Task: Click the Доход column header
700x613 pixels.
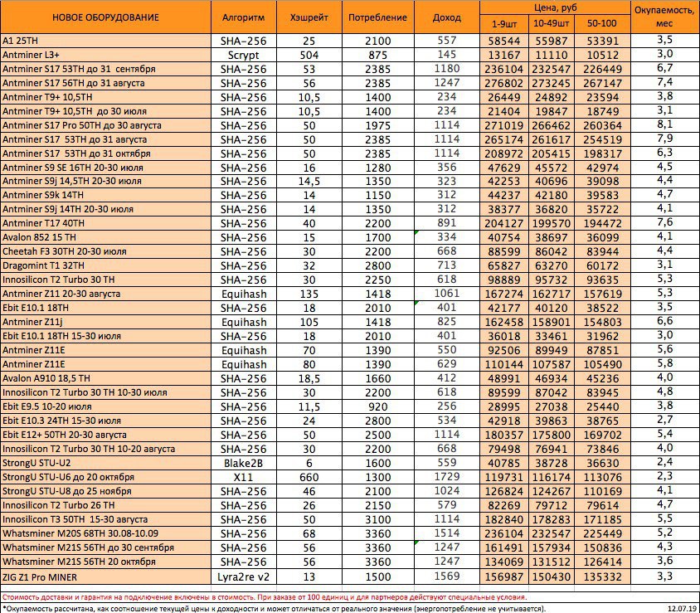Action: click(x=446, y=17)
